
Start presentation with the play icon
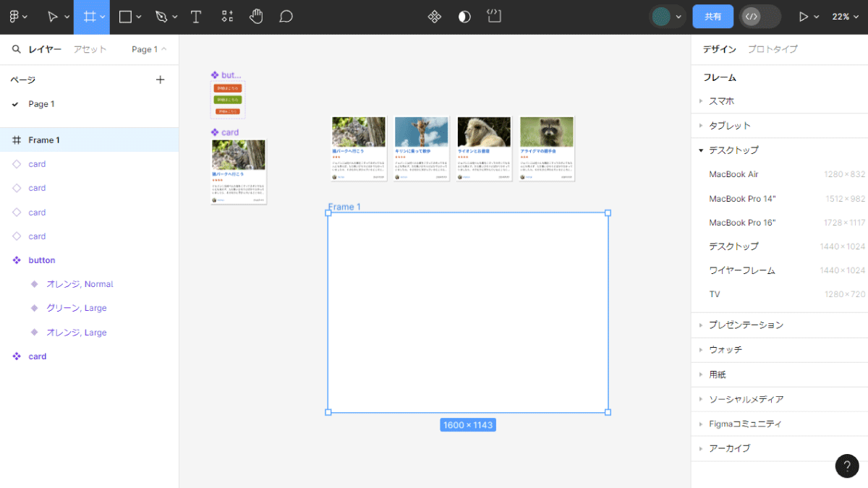point(803,17)
